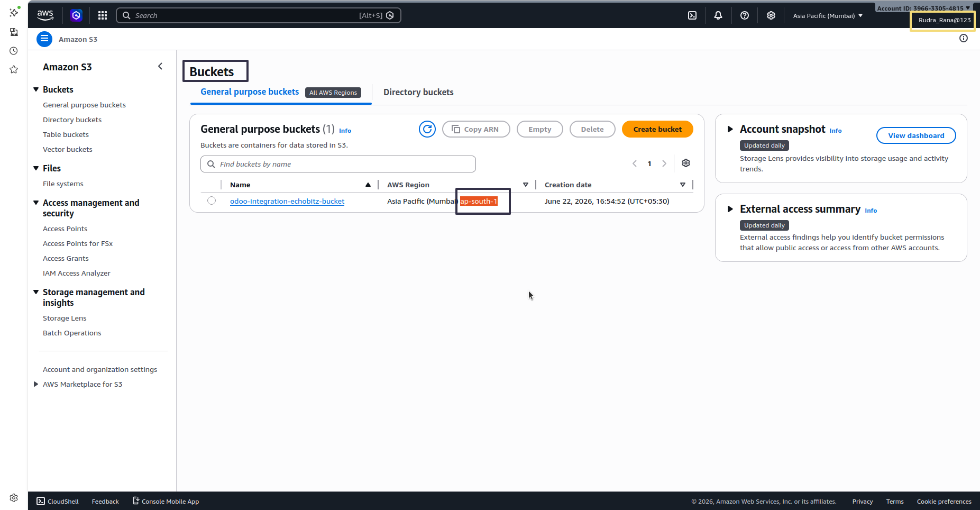Viewport: 980px width, 510px height.
Task: Expand AWS Marketplace for S3
Action: (x=36, y=384)
